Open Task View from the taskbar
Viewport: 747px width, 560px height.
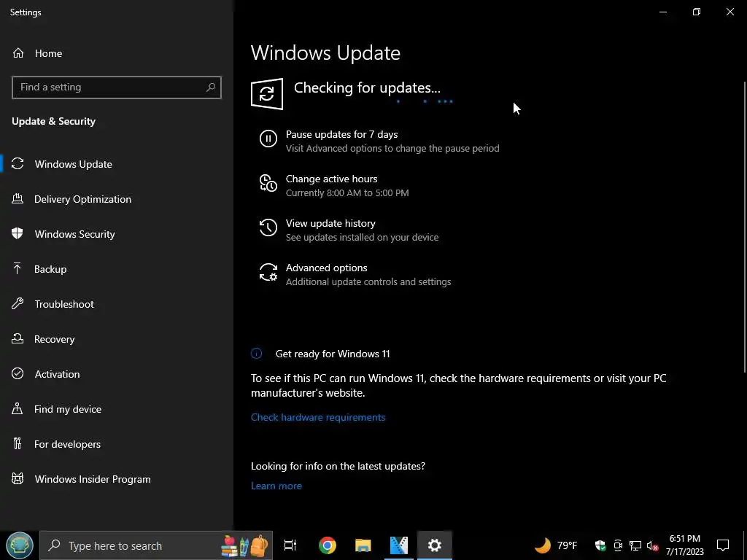(290, 545)
